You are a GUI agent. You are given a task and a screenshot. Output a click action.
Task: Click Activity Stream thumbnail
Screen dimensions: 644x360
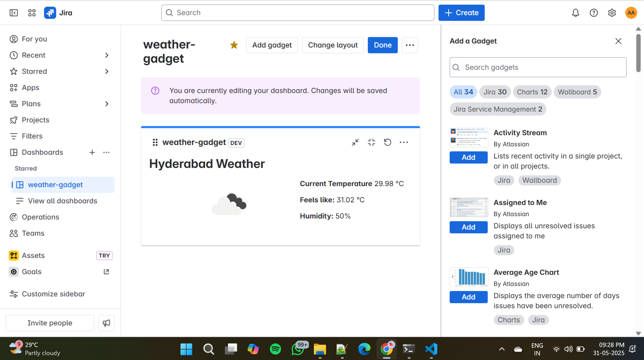coord(469,138)
